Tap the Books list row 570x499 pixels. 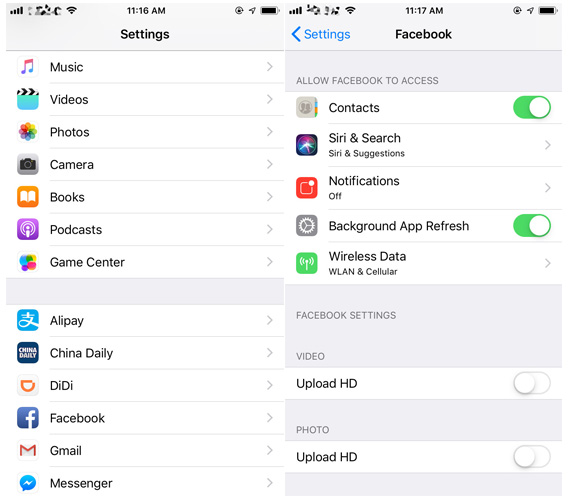[x=145, y=197]
